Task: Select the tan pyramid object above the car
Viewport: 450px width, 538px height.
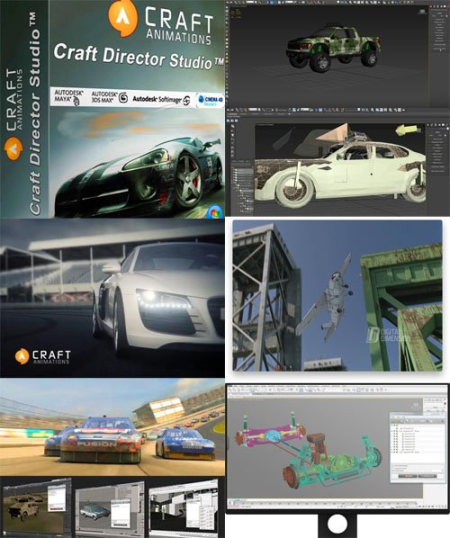Action: pyautogui.click(x=334, y=133)
